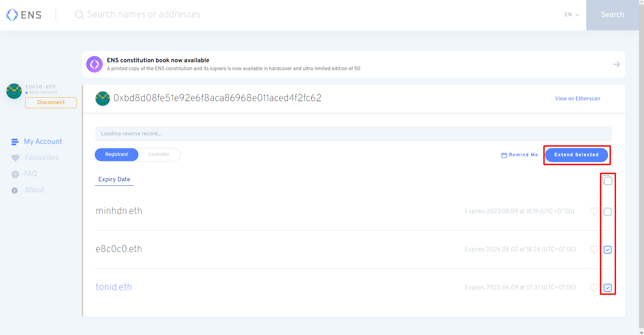The image size is (644, 335).
Task: Click the Disconnect button
Action: [x=51, y=102]
